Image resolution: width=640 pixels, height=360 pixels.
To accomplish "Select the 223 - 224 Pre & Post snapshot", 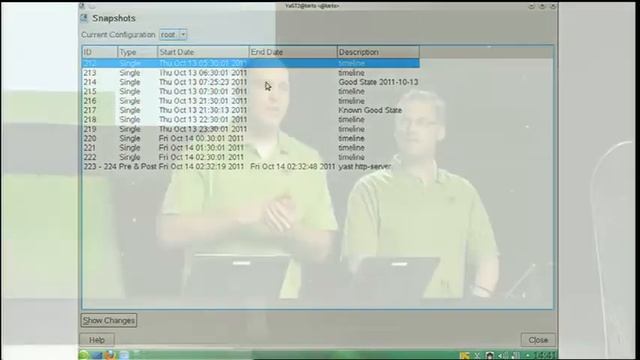I will (251, 167).
